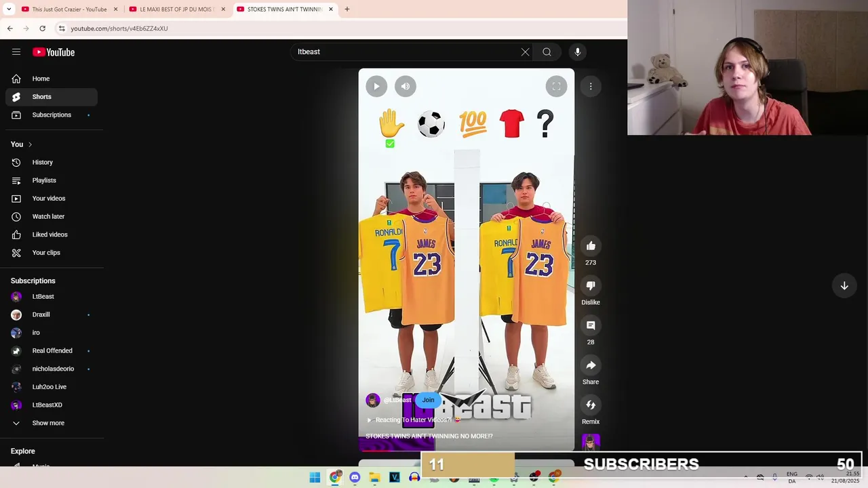Go to next Short with down arrow
The height and width of the screenshot is (488, 868).
(x=844, y=286)
